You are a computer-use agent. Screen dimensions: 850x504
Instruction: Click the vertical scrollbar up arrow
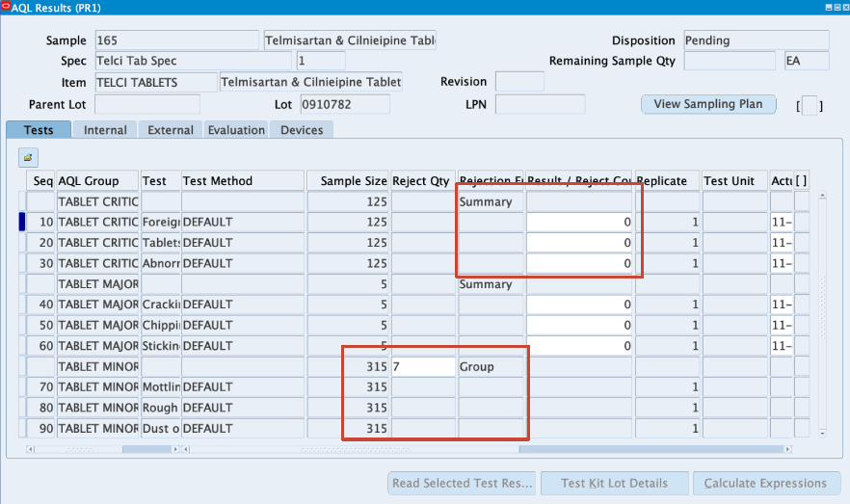(822, 196)
